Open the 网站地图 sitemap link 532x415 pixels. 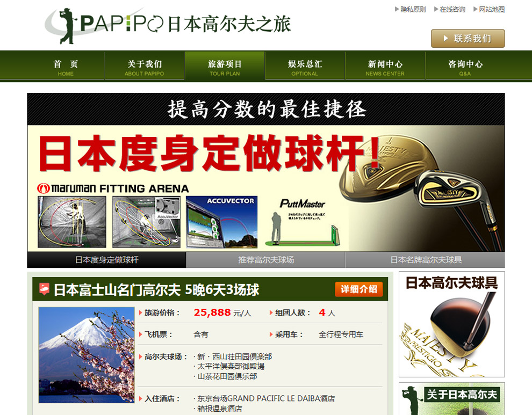tap(492, 10)
